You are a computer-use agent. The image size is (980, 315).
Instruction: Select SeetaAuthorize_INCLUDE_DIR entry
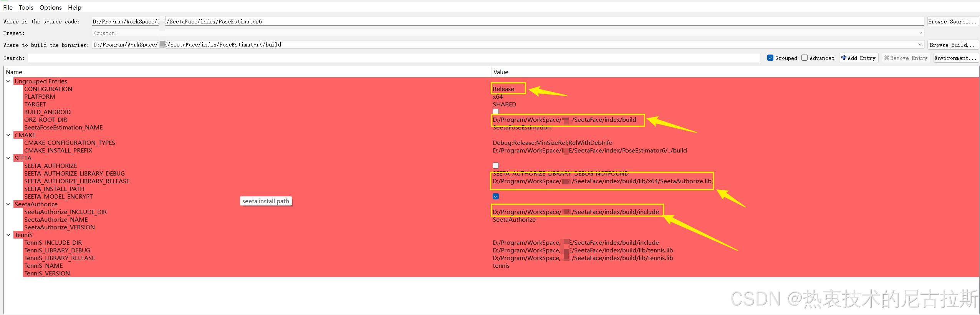tap(65, 212)
